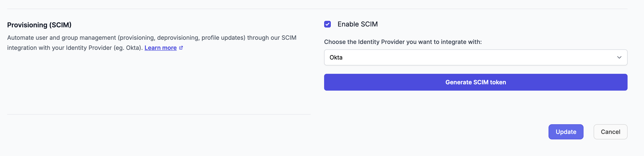Screen dimensions: 644x156
Task: Open the Identity Provider dropdown showing Okta
Action: [x=475, y=57]
